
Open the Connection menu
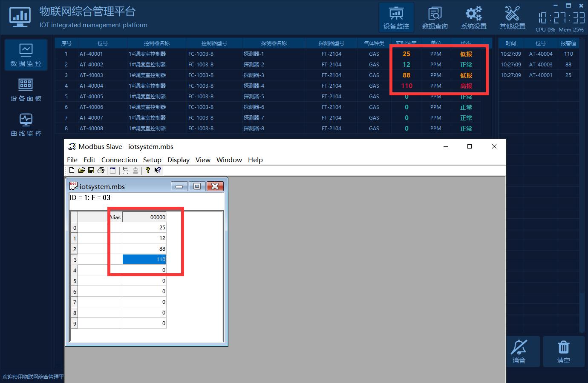pyautogui.click(x=119, y=160)
